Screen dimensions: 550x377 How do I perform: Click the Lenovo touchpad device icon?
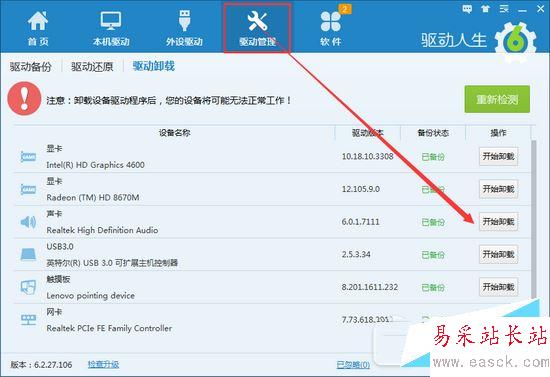28,287
